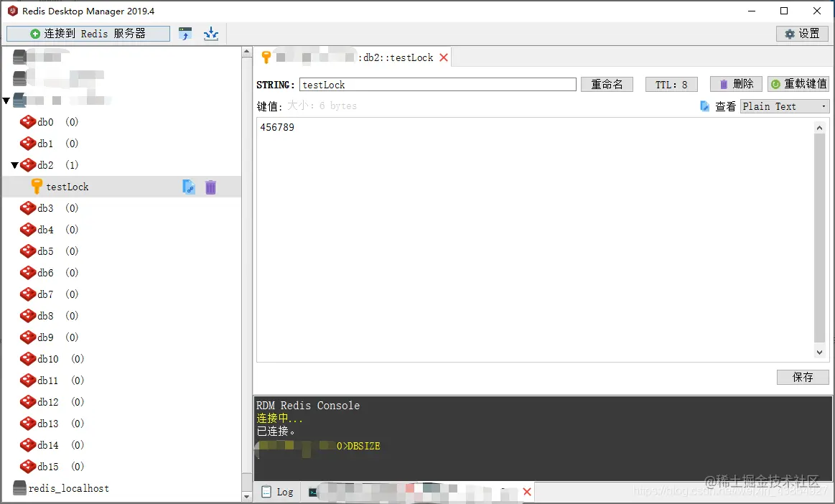Click the '已连接。' console message
This screenshot has width=835, height=504.
(x=276, y=431)
